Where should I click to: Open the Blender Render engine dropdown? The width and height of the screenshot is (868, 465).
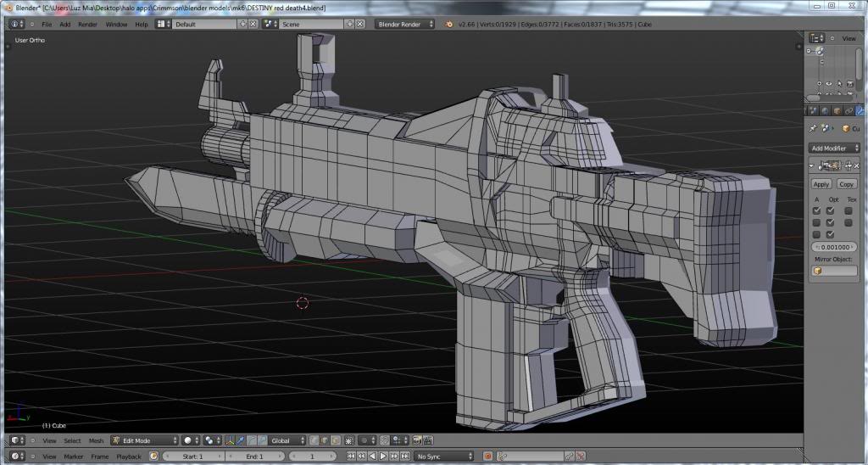pyautogui.click(x=404, y=24)
